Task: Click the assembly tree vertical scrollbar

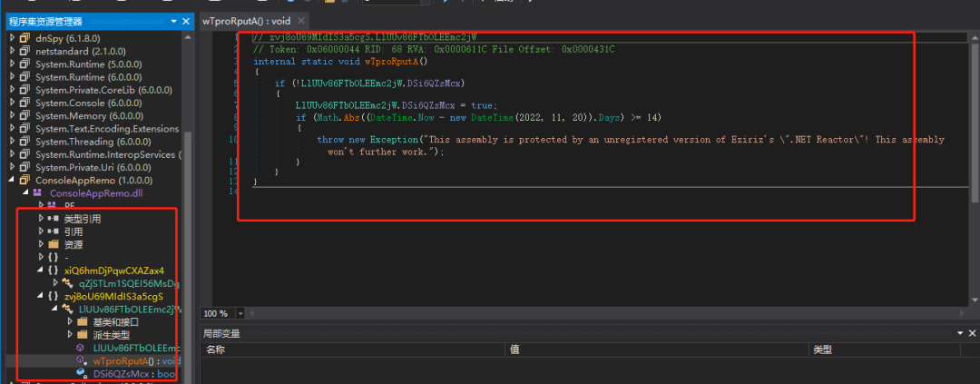Action: click(187, 206)
